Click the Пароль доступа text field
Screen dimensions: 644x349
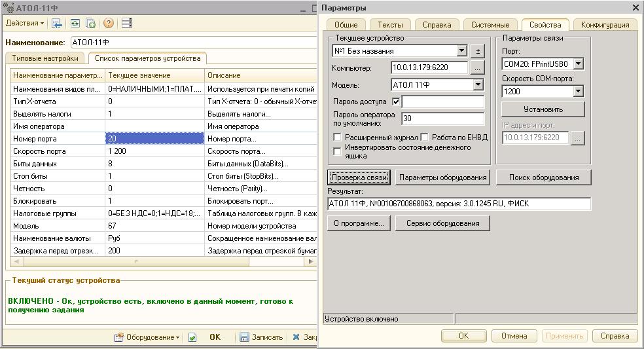pos(442,101)
